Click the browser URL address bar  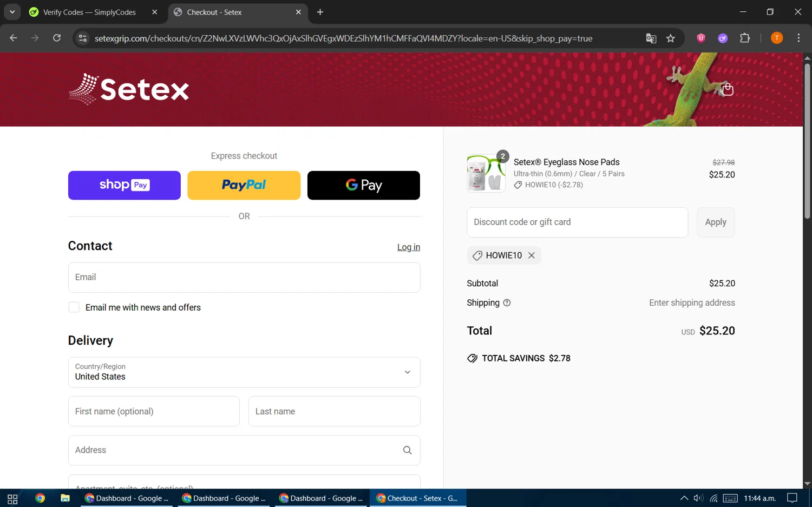pos(344,38)
